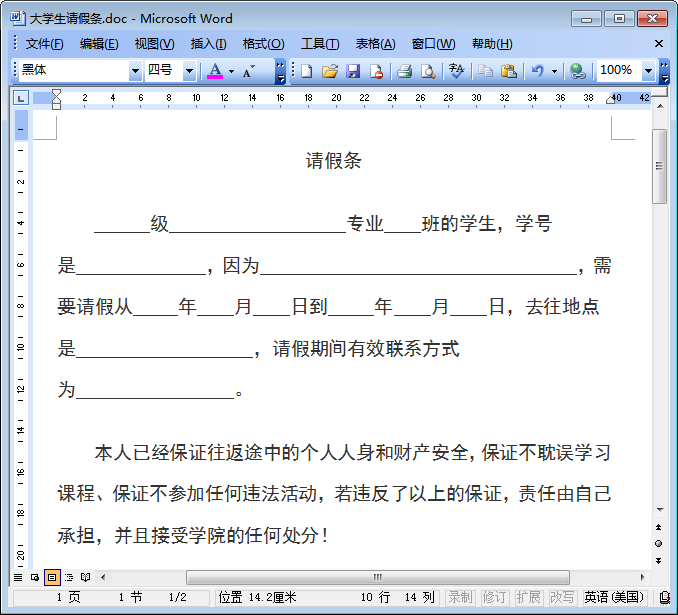The height and width of the screenshot is (615, 678).
Task: Open the 格式(O) menu
Action: pyautogui.click(x=263, y=44)
